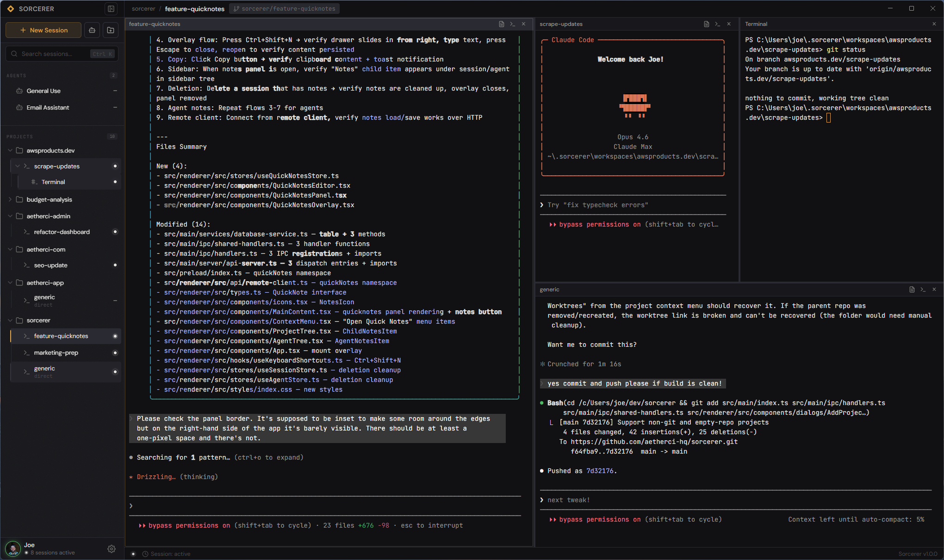The width and height of the screenshot is (944, 560).
Task: Create a new project using the folder-plus icon
Action: pos(111,30)
